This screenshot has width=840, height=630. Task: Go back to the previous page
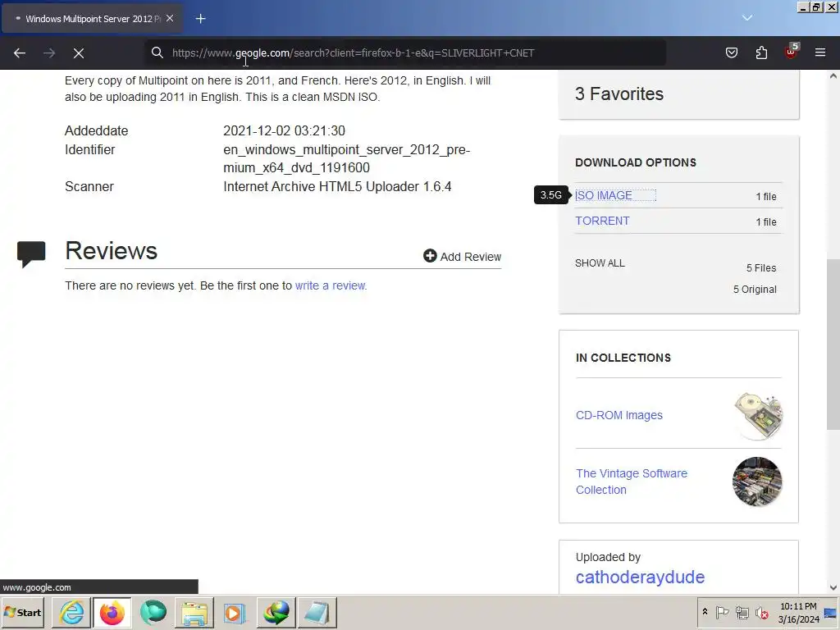(x=20, y=52)
